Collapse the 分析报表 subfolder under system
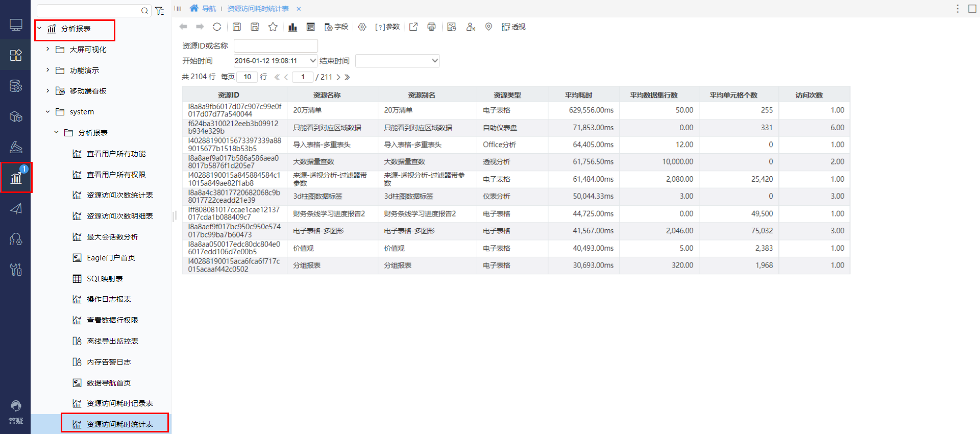Screen dimensions: 980x434 tap(56, 133)
